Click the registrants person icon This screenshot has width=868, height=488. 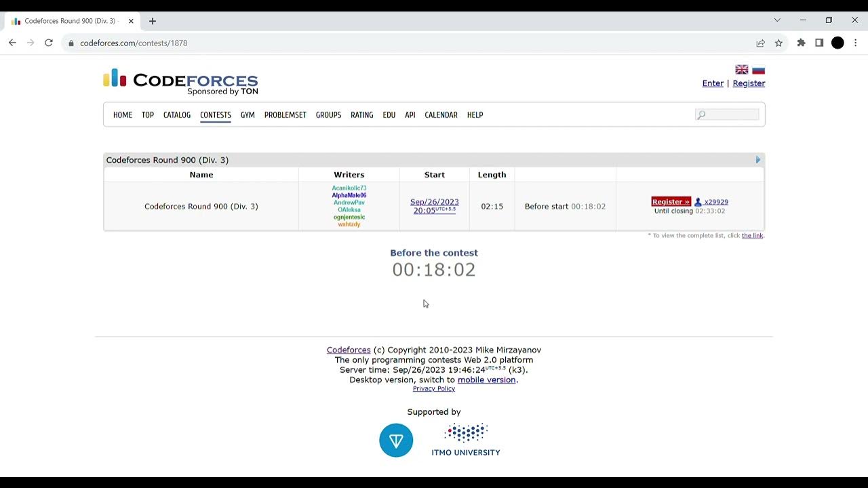(x=698, y=202)
